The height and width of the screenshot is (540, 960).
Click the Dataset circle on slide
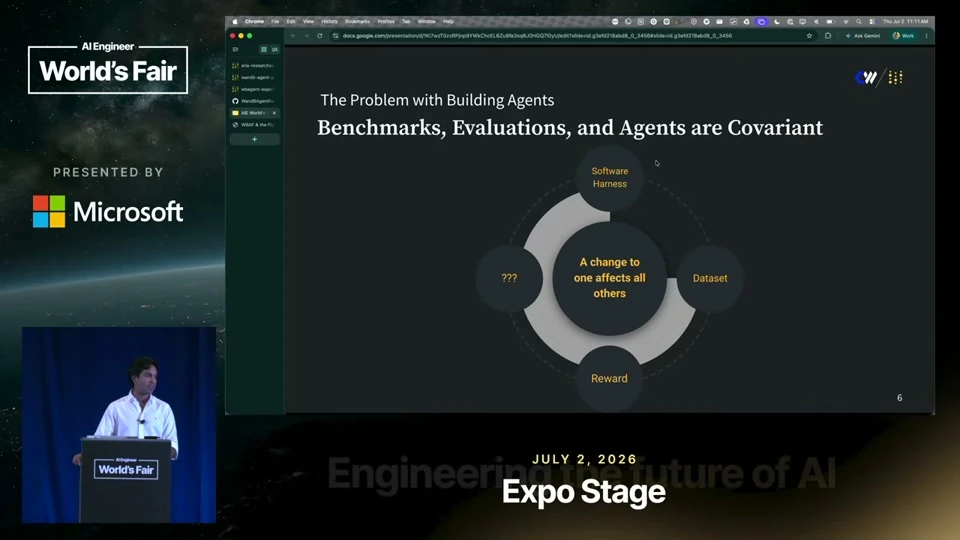(x=710, y=278)
